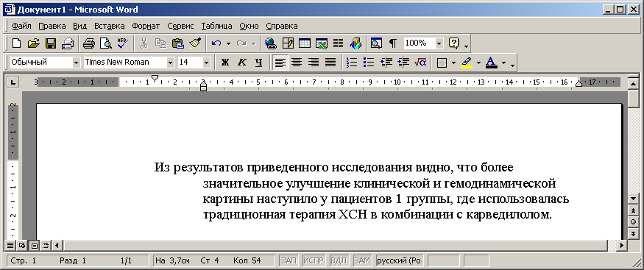Click the vertical scrollbar thumb

pos(633,99)
